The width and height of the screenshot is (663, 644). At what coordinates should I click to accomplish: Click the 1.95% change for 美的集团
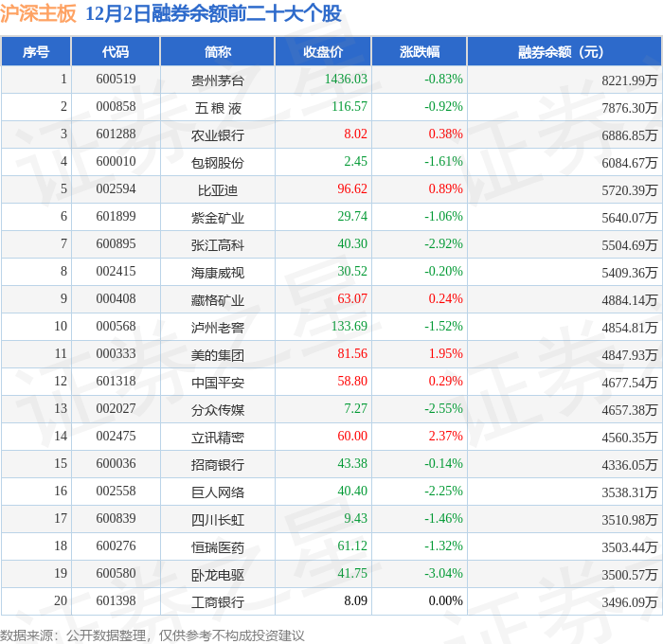(446, 353)
